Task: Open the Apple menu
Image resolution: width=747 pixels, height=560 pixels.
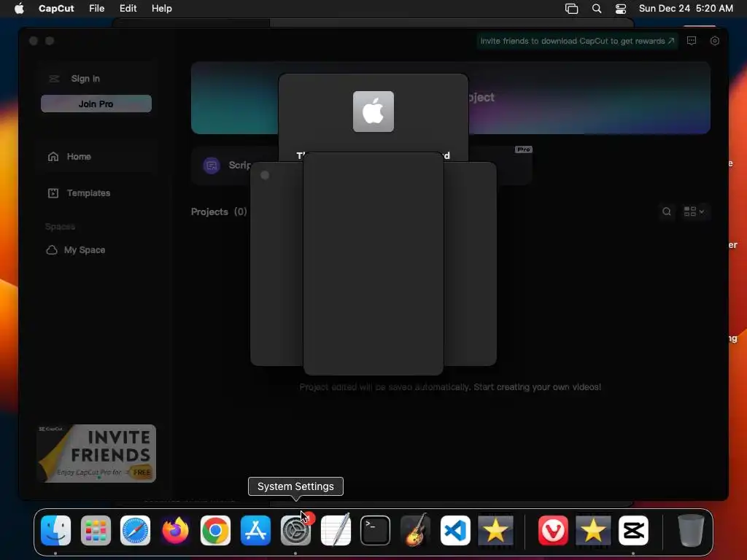Action: coord(19,8)
